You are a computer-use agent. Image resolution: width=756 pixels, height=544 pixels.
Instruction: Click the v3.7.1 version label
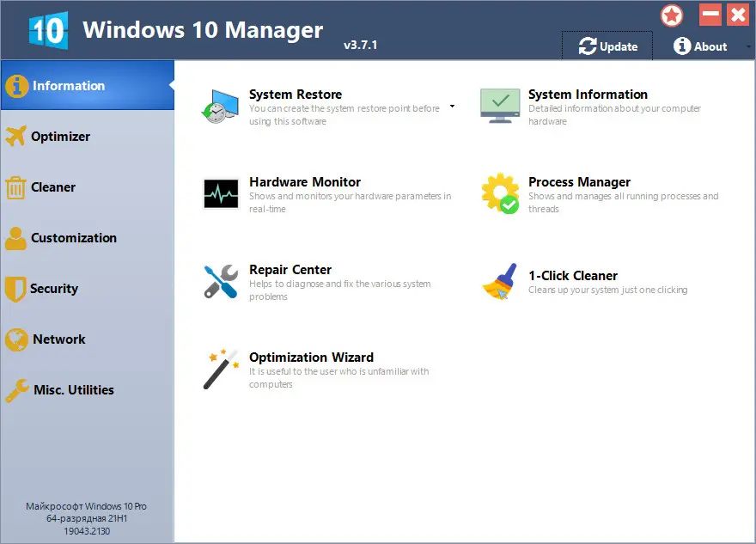(360, 45)
